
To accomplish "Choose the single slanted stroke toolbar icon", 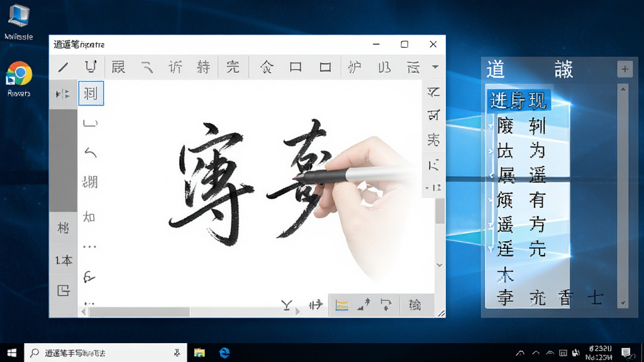I will coord(147,67).
